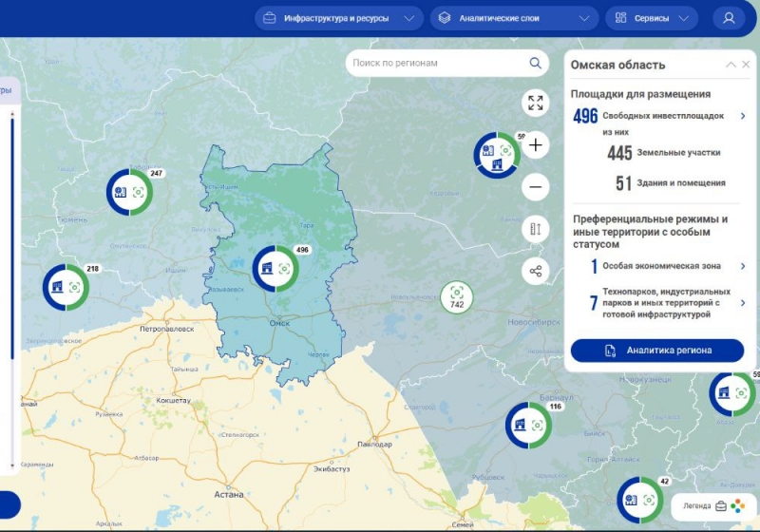The image size is (760, 532).
Task: Zoom in with the plus button
Action: tap(535, 145)
